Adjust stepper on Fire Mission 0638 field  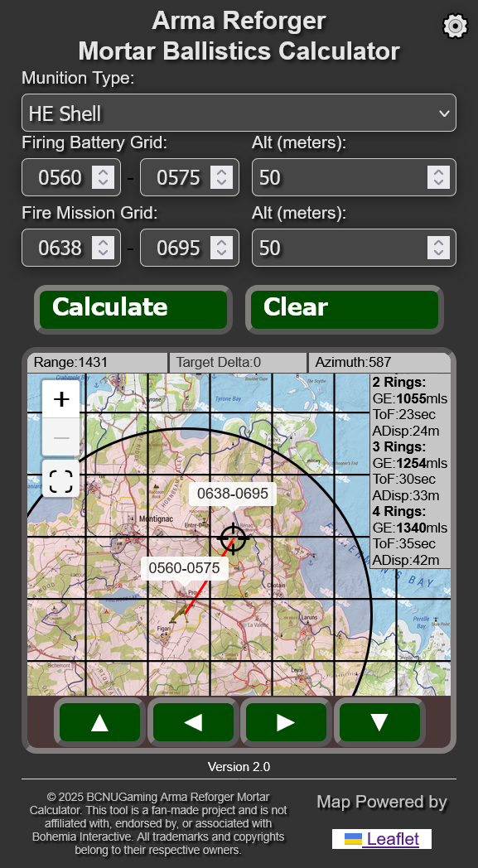click(x=103, y=248)
